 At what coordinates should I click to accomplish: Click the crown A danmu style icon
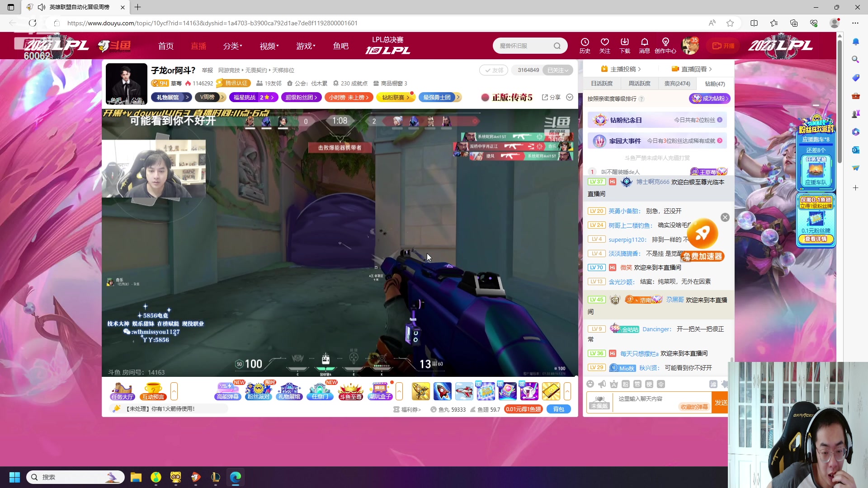[613, 384]
